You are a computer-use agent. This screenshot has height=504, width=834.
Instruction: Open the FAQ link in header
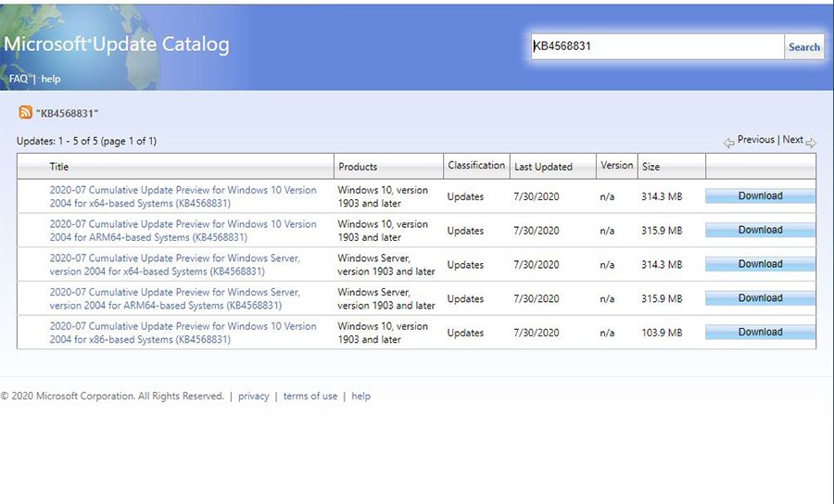click(18, 80)
